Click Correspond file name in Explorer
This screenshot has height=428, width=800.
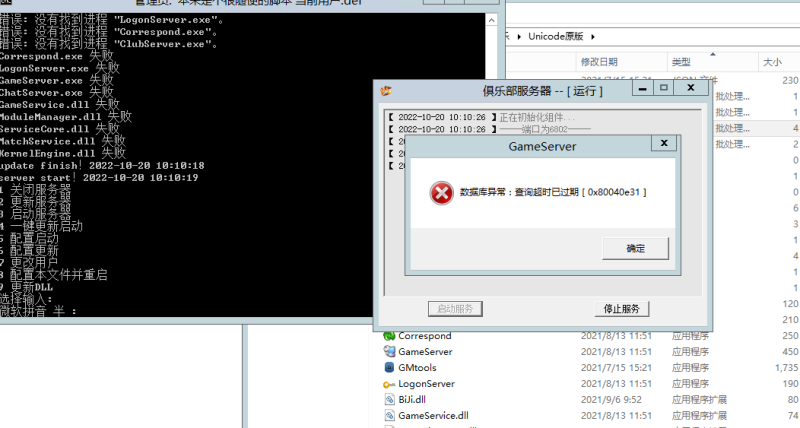424,336
